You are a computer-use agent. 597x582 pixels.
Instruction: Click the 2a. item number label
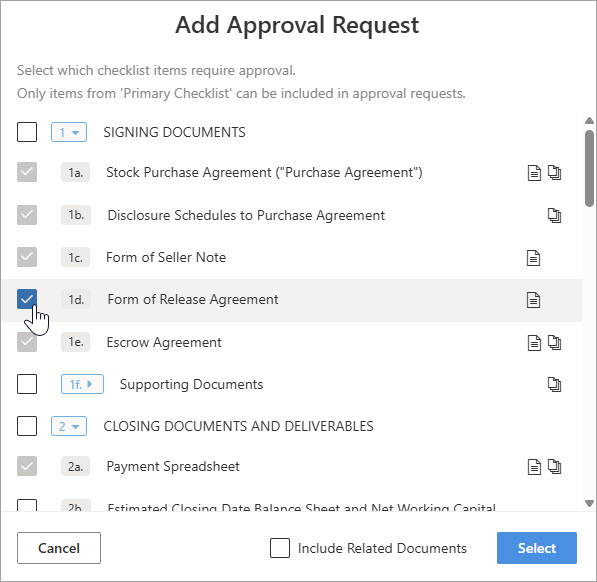click(75, 466)
